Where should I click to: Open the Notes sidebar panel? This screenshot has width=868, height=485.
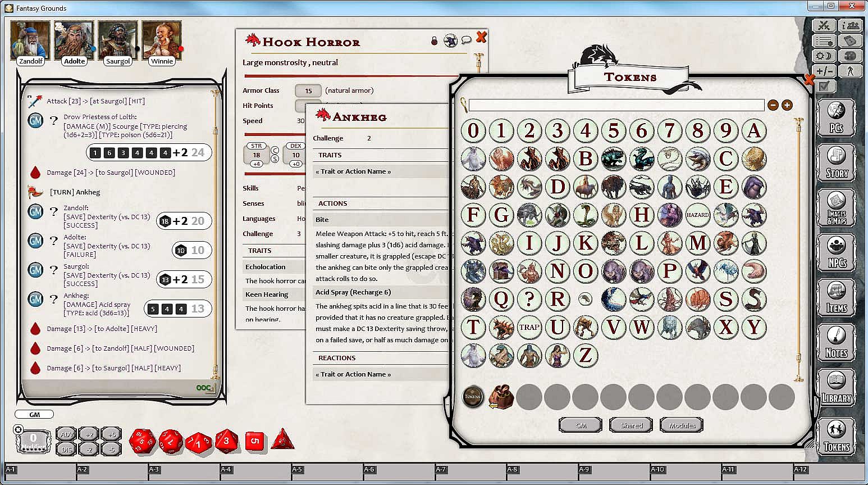click(x=836, y=343)
